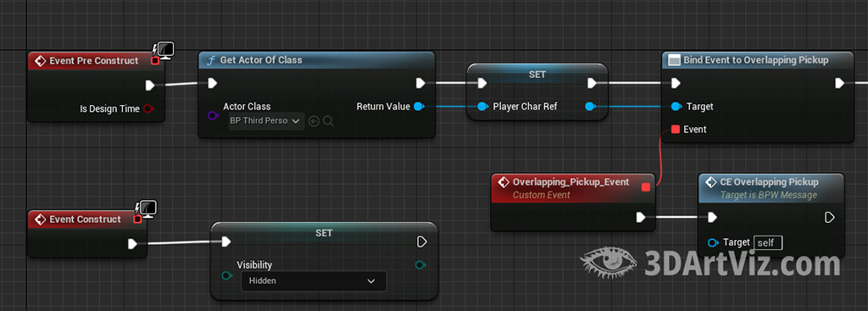This screenshot has height=311, width=868.
Task: Click SET Visibility output exec pin
Action: tap(422, 242)
